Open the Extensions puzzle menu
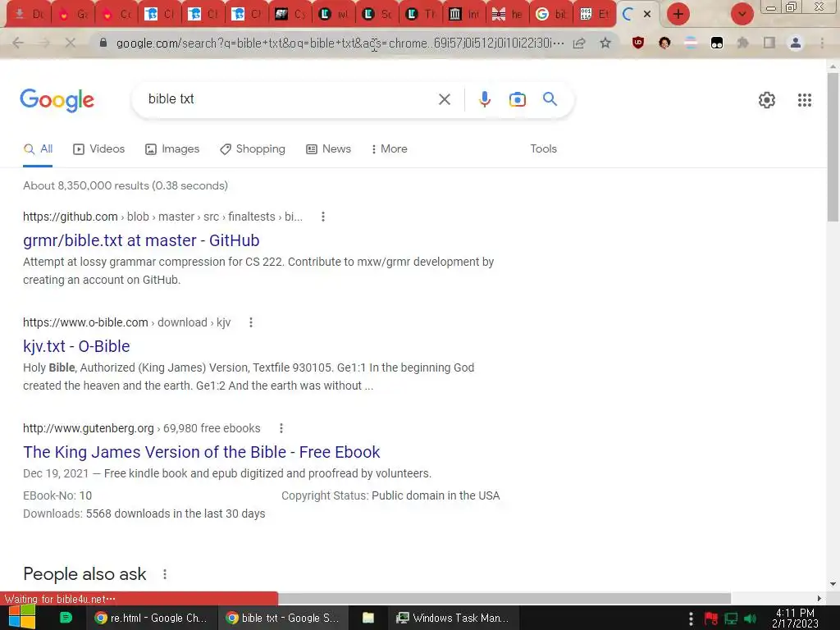 [742, 43]
